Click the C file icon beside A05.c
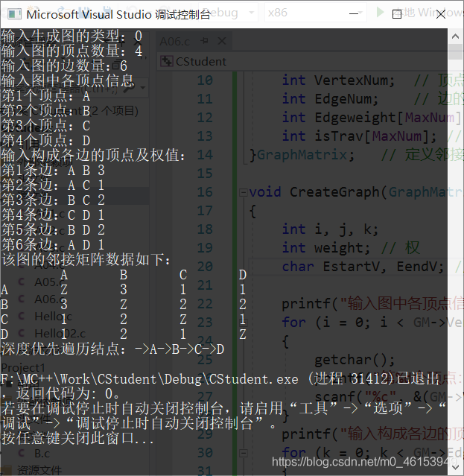The height and width of the screenshot is (476, 464). [x=22, y=282]
